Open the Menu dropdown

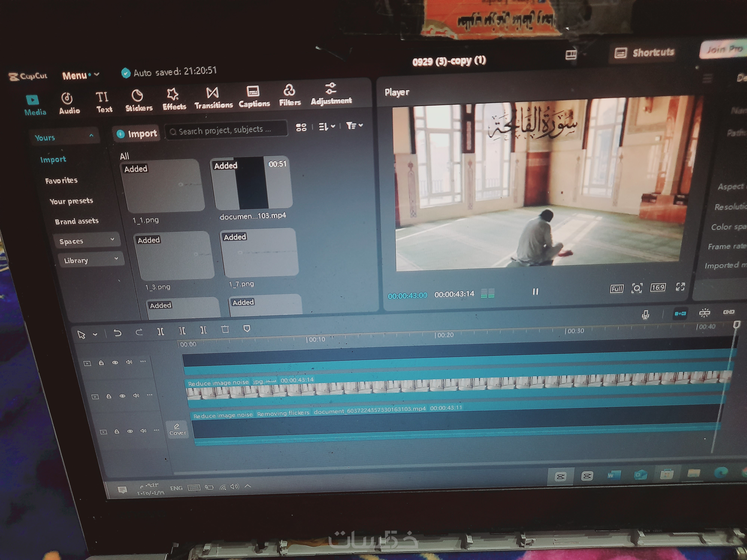80,75
